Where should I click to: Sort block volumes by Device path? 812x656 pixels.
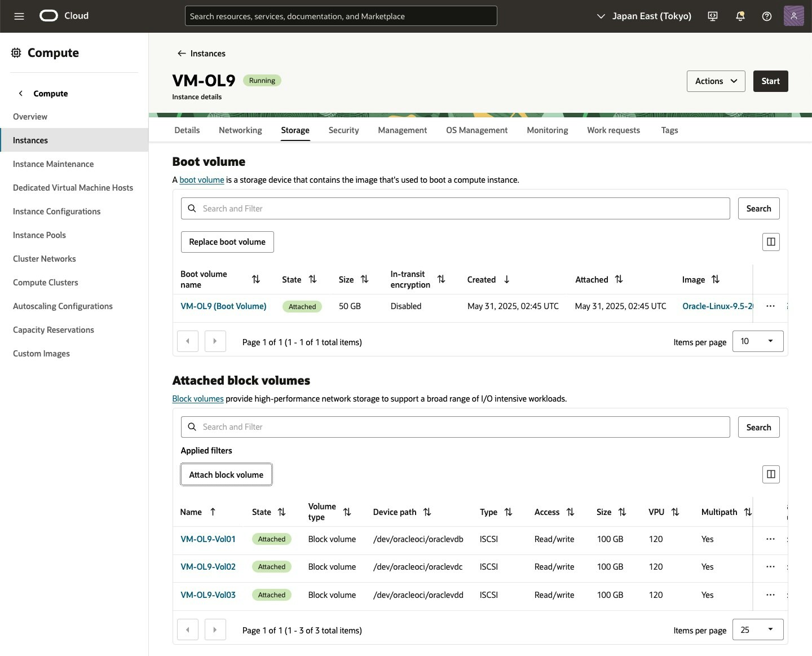pyautogui.click(x=427, y=512)
